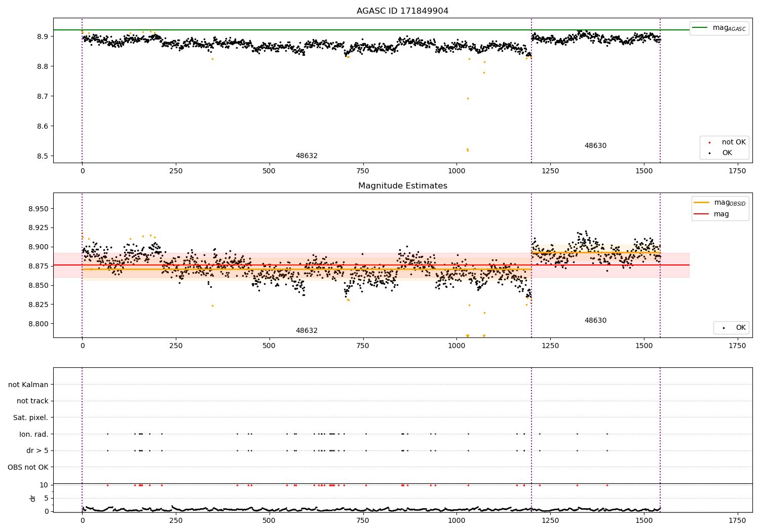Click the 8.5 tick label in the top plot
The image size is (760, 532).
tap(43, 156)
